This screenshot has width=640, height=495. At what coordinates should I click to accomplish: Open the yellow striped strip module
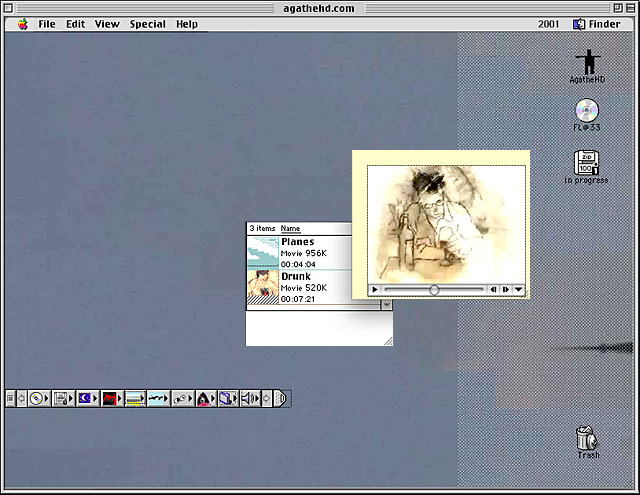click(x=133, y=398)
